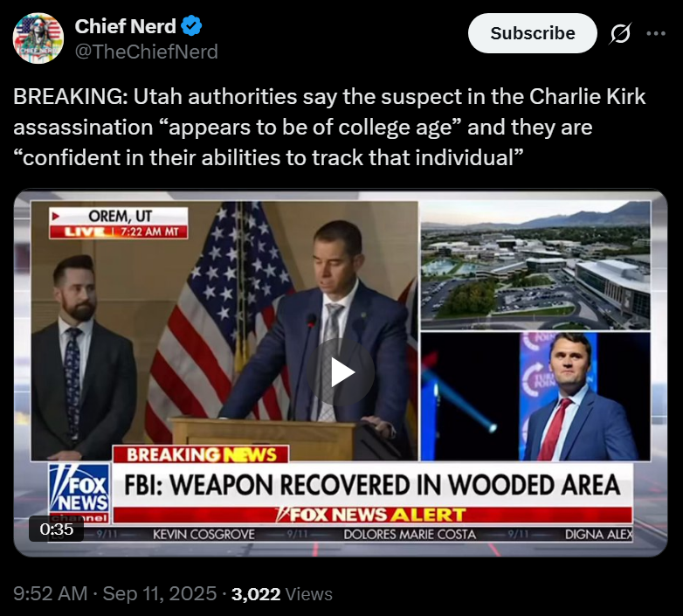Screen dimensions: 683x616
Task: Click the Fox News Alert red bar
Action: coord(372,515)
